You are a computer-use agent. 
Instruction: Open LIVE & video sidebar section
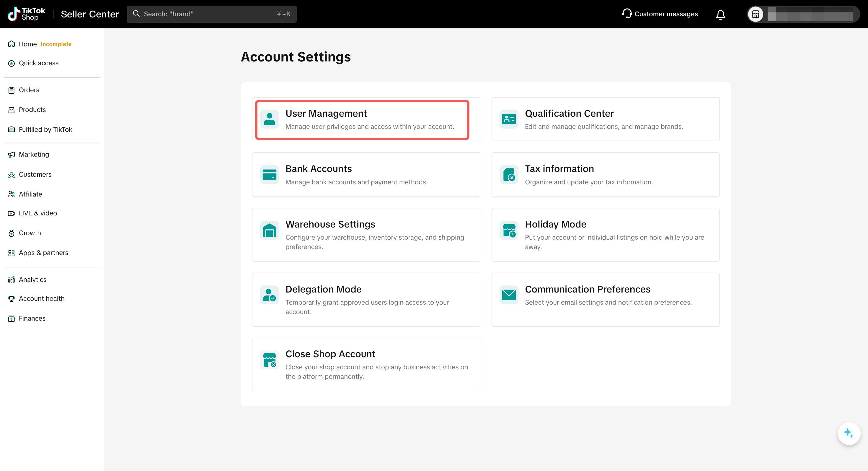(38, 213)
